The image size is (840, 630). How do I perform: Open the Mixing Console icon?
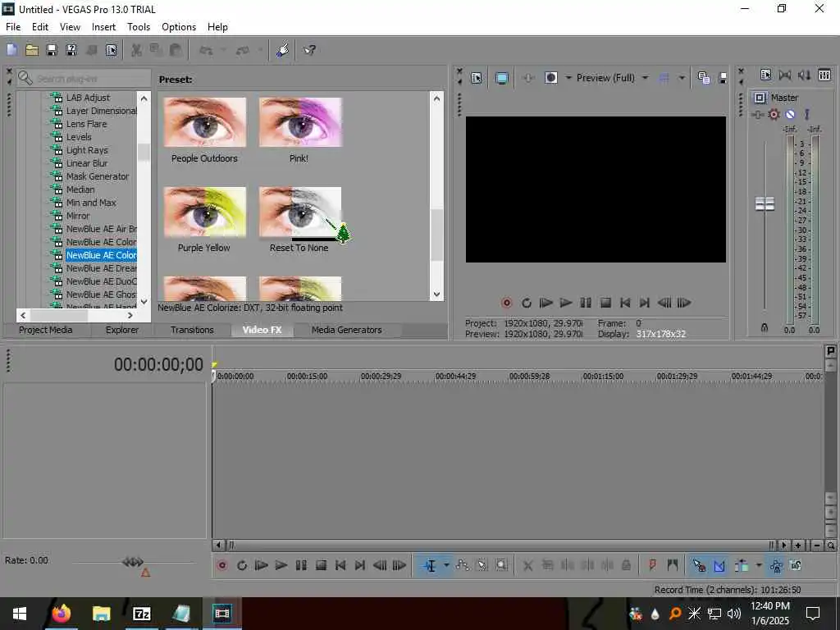tap(824, 75)
